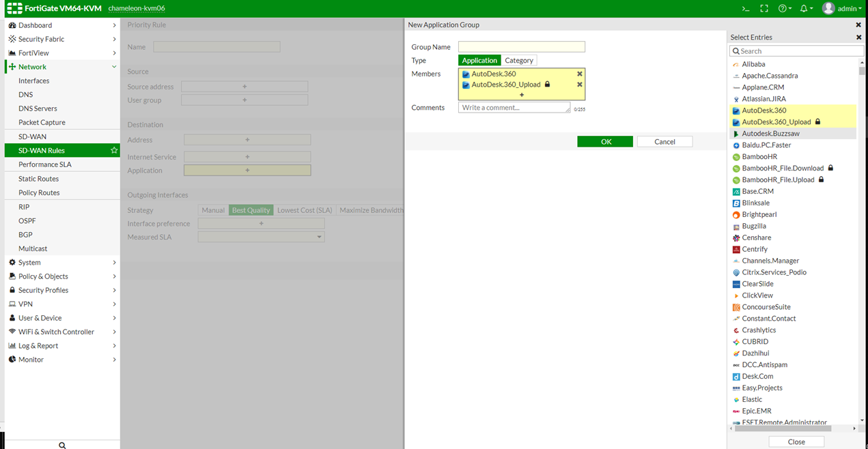Click the Search entries field
The height and width of the screenshot is (449, 868).
click(x=796, y=51)
